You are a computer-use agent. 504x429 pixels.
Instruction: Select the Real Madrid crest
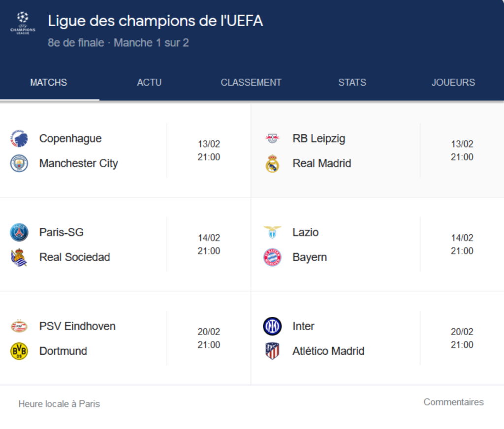273,163
